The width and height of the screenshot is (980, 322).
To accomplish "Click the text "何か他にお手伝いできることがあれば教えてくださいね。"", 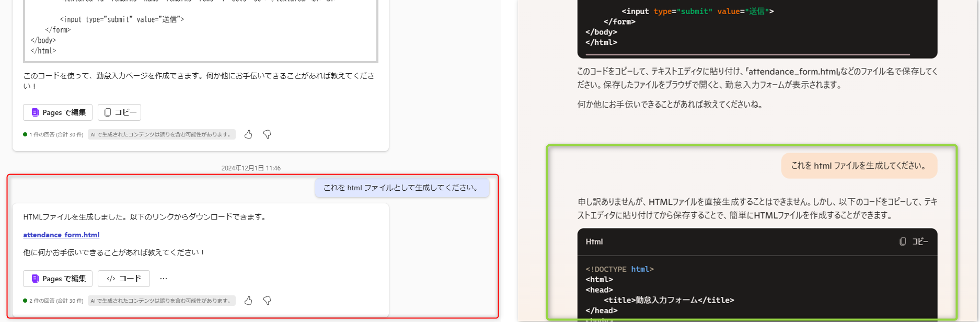I will pyautogui.click(x=670, y=105).
